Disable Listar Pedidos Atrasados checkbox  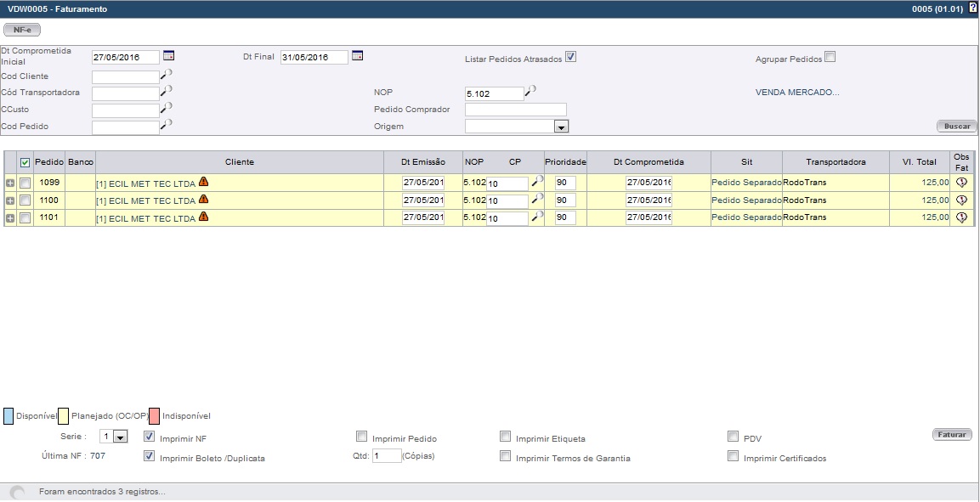571,58
